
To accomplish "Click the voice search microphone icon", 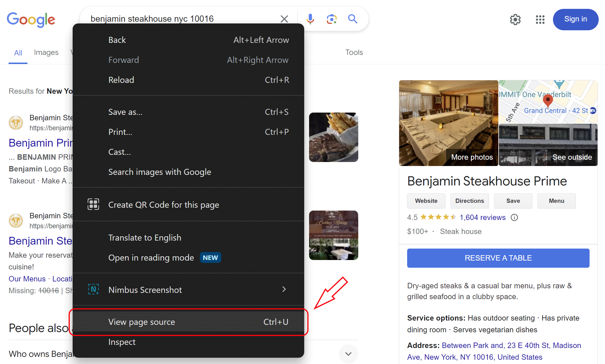I will tap(310, 19).
